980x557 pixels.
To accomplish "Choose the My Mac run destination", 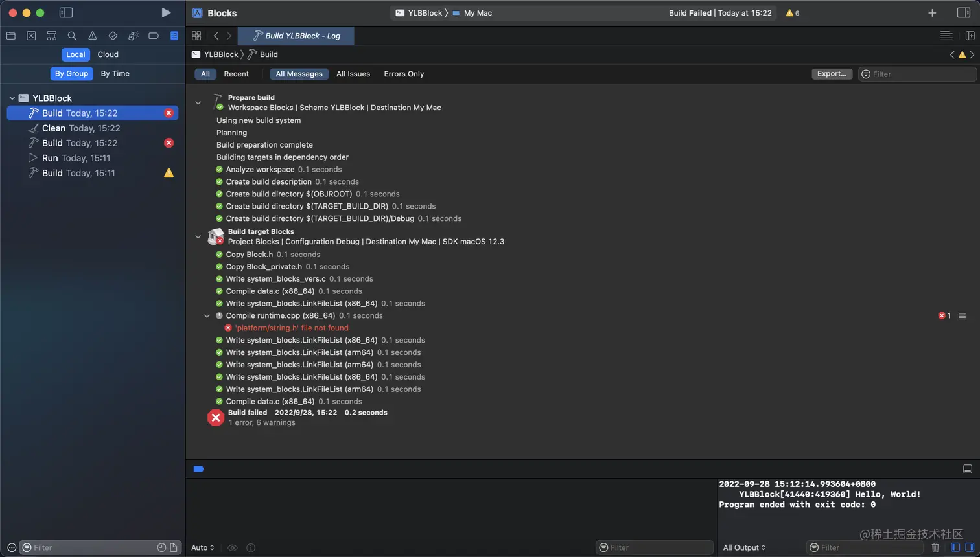I will point(472,13).
